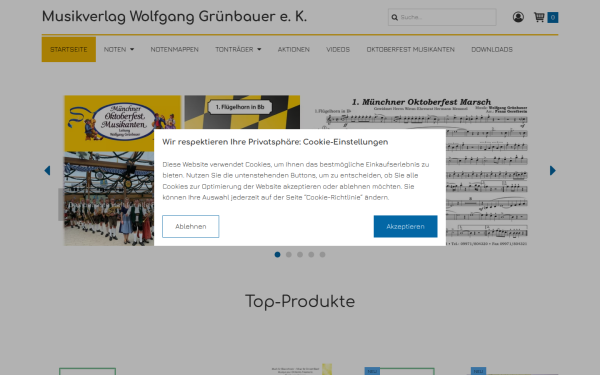The height and width of the screenshot is (375, 600).
Task: Open the Downloads menu item
Action: pyautogui.click(x=492, y=49)
